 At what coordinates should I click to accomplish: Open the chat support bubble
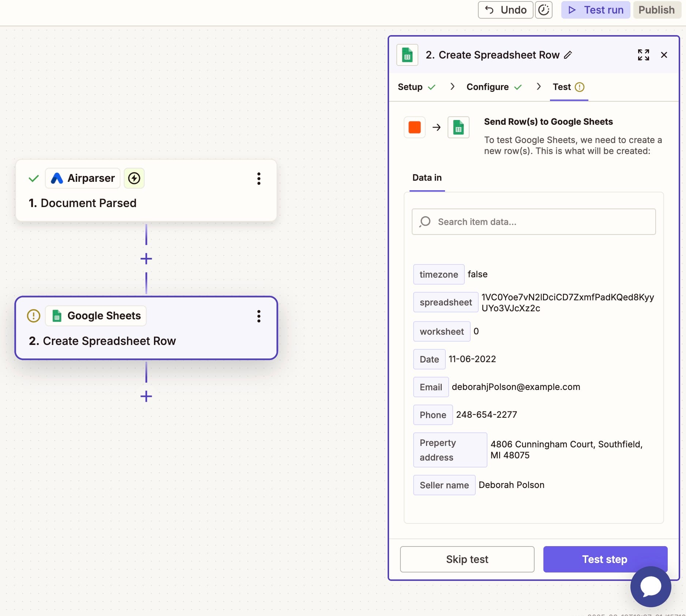pos(651,586)
